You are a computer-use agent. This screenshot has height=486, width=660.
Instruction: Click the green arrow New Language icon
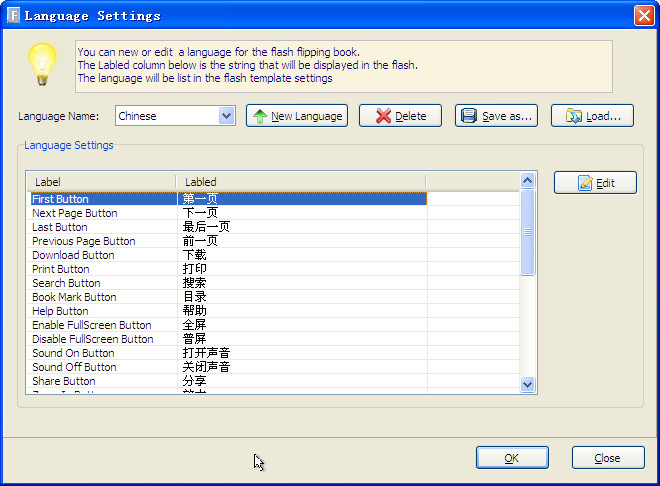[260, 116]
